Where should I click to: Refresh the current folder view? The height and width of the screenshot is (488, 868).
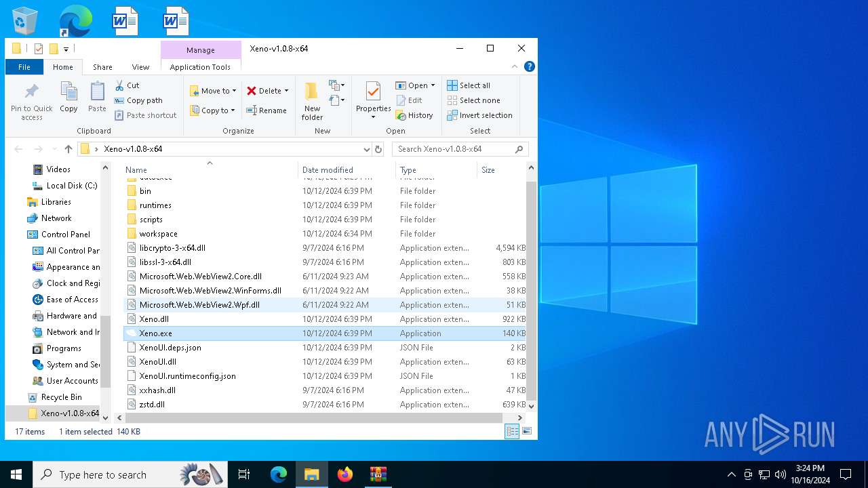378,149
